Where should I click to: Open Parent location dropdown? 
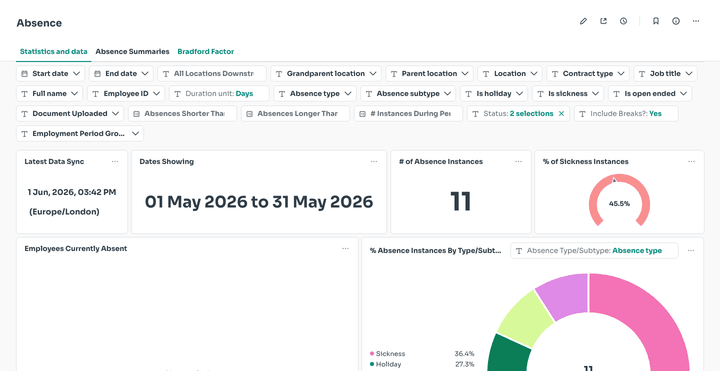pos(429,73)
